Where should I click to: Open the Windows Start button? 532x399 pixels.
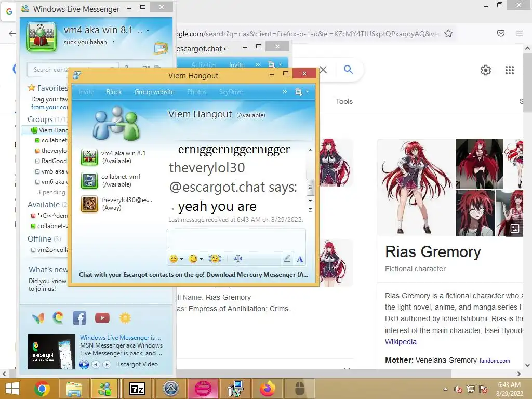click(12, 389)
